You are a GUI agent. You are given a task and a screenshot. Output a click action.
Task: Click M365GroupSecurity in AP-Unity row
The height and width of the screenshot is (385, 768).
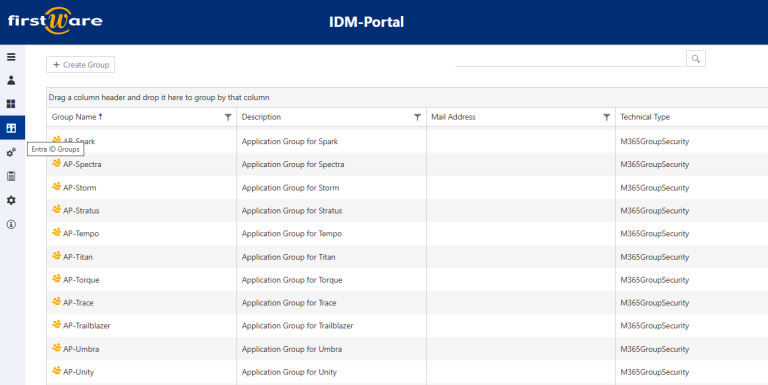pos(654,372)
